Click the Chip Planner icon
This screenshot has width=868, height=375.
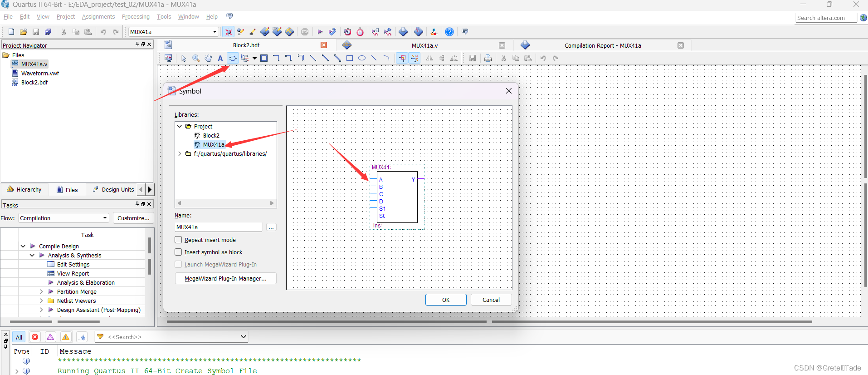pos(289,32)
